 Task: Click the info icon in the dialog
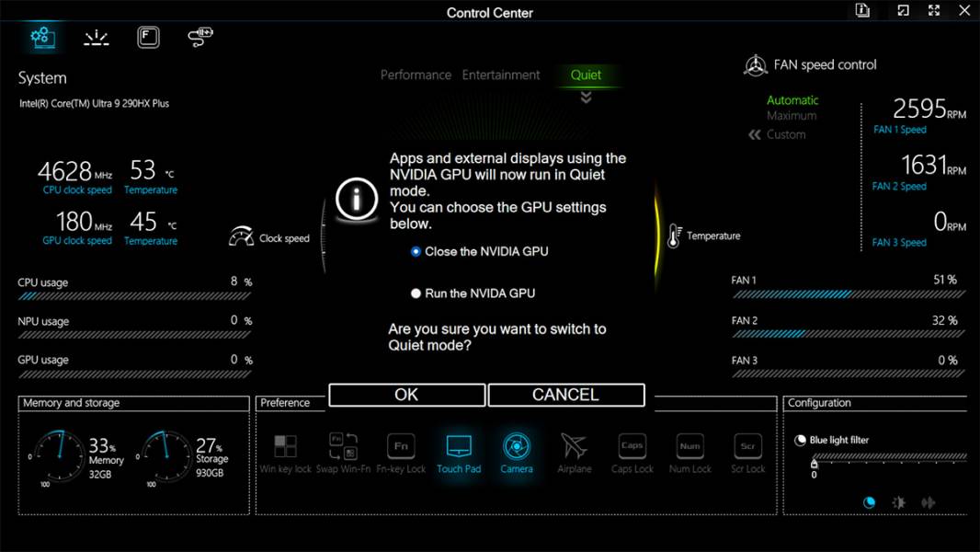point(357,200)
